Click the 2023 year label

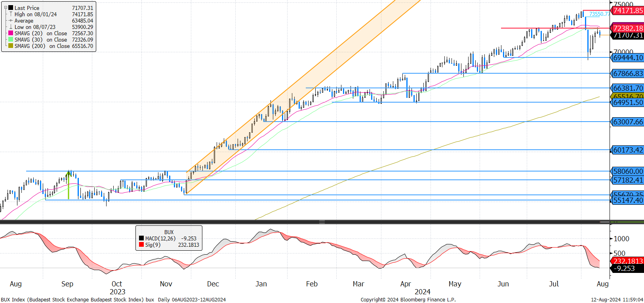point(117,292)
